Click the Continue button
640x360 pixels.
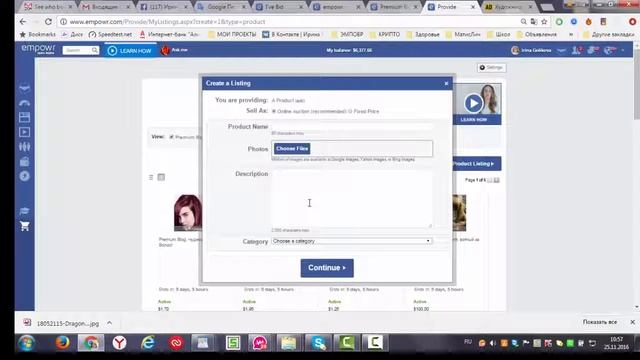(x=327, y=268)
